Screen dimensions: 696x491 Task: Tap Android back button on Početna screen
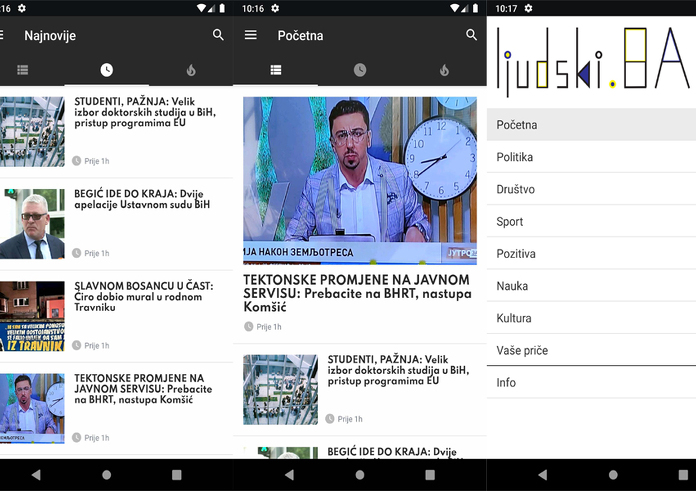tap(289, 475)
